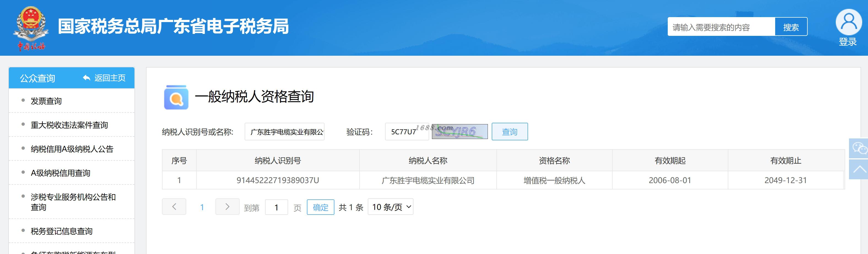Viewport: 868px width, 254px height.
Task: Click the 资格名称 column header
Action: [554, 161]
